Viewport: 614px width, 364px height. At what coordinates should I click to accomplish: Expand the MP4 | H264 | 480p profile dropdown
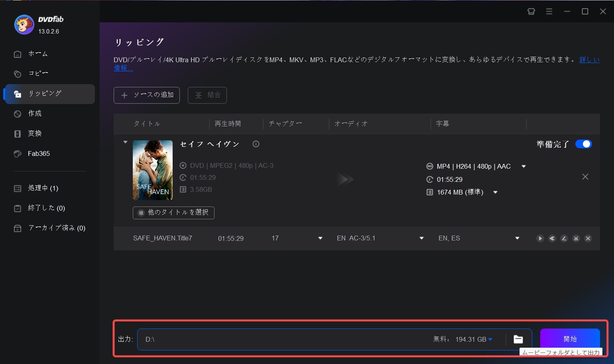[523, 166]
